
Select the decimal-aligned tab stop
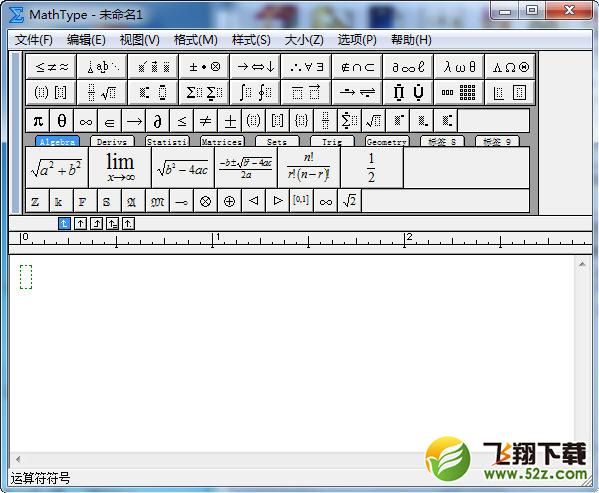[x=128, y=223]
